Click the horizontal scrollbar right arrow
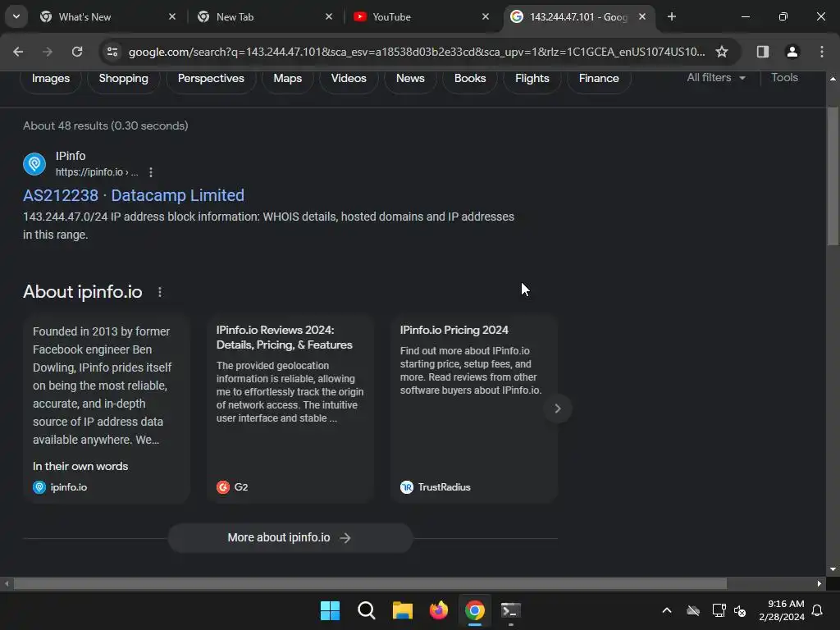 point(819,583)
